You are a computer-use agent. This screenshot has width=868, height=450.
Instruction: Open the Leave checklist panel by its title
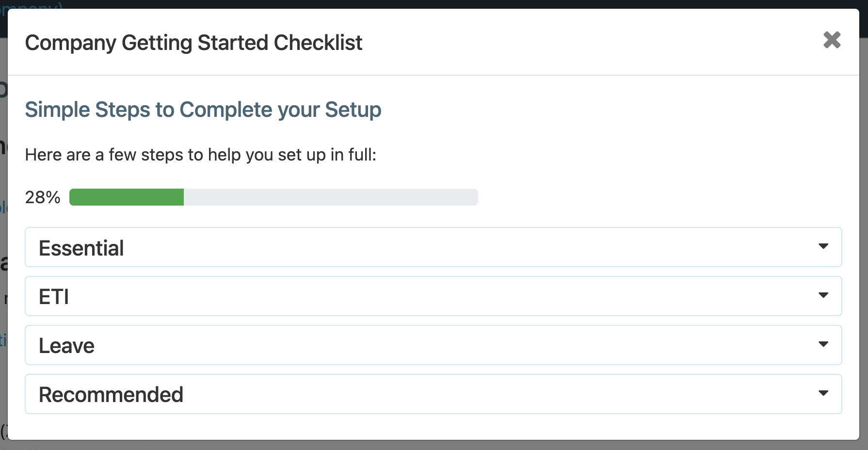[66, 346]
